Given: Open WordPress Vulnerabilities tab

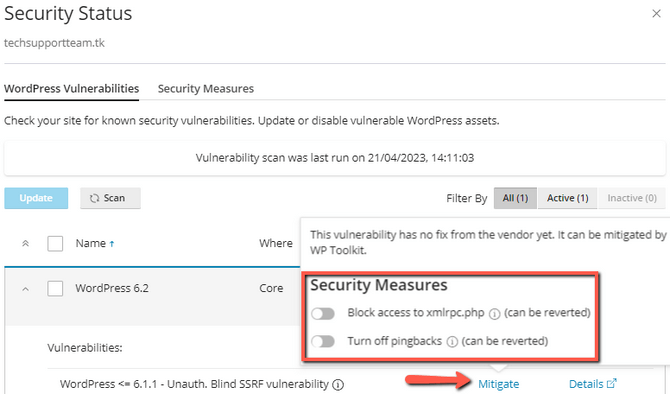Looking at the screenshot, I should point(71,88).
